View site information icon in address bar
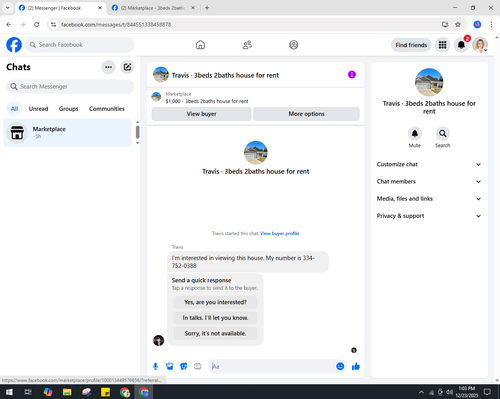This screenshot has width=500, height=399. 53,24
